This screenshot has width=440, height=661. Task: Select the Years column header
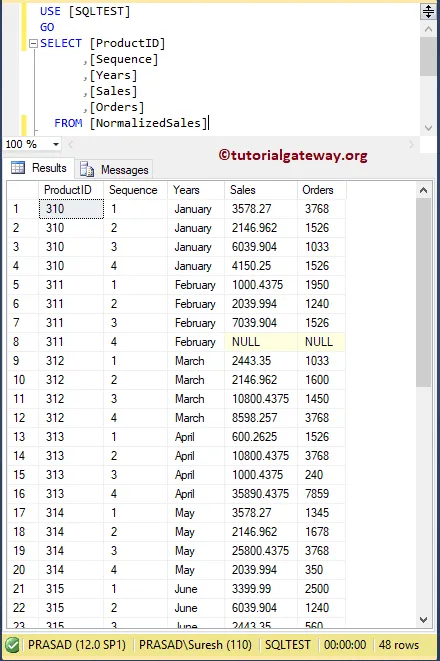click(196, 190)
